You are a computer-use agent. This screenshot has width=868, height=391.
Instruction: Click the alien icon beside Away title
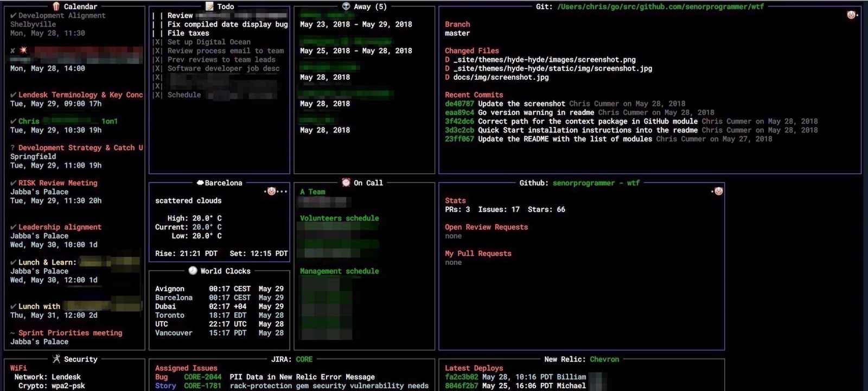point(346,7)
